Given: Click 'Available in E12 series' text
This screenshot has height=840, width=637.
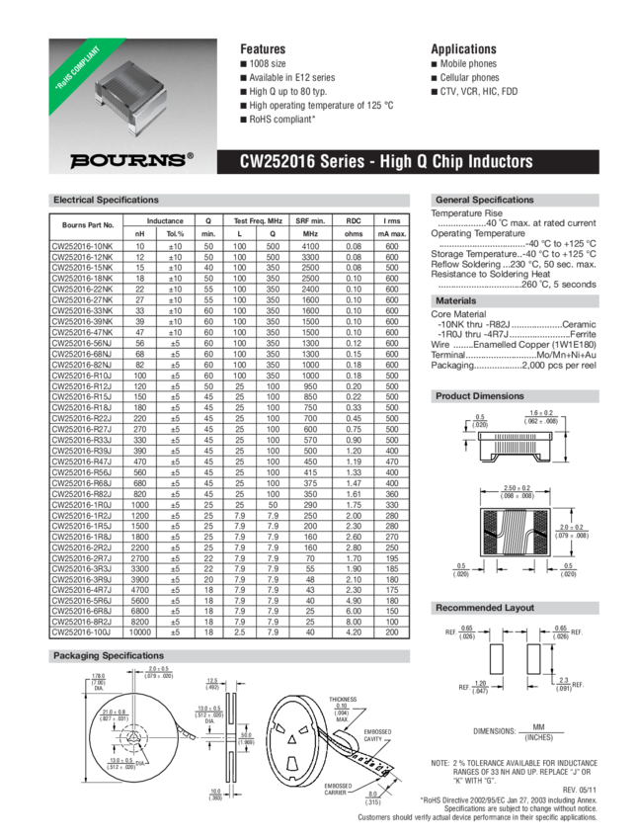Looking at the screenshot, I should pos(287,78).
